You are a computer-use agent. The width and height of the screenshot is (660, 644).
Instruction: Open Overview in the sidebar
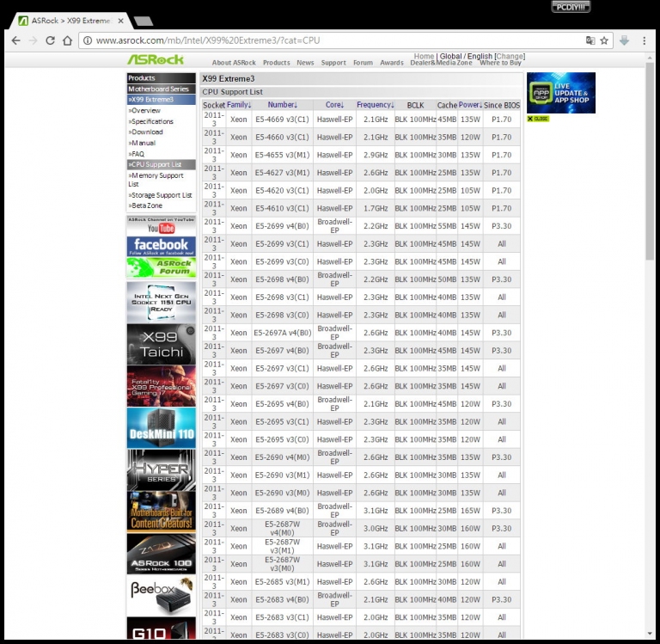(145, 110)
